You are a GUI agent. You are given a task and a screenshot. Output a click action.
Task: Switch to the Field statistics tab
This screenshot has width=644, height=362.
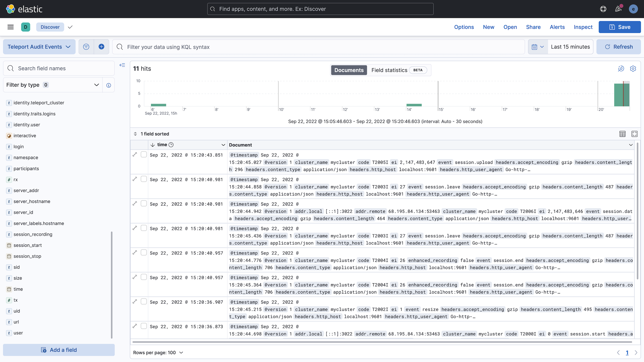(389, 70)
